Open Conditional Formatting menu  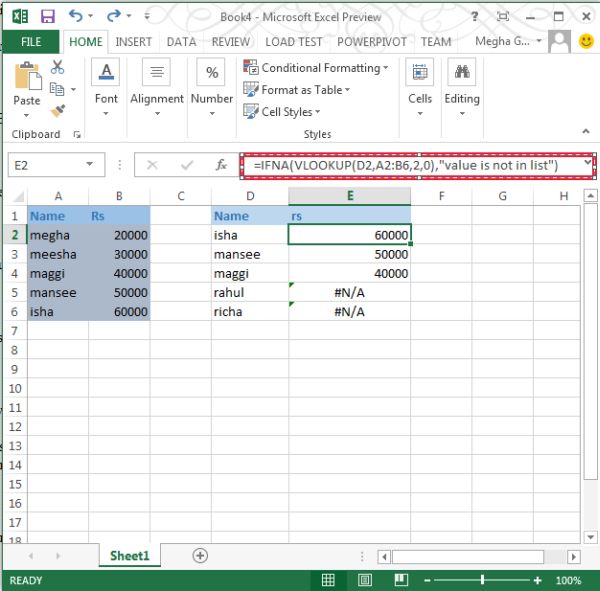point(316,68)
